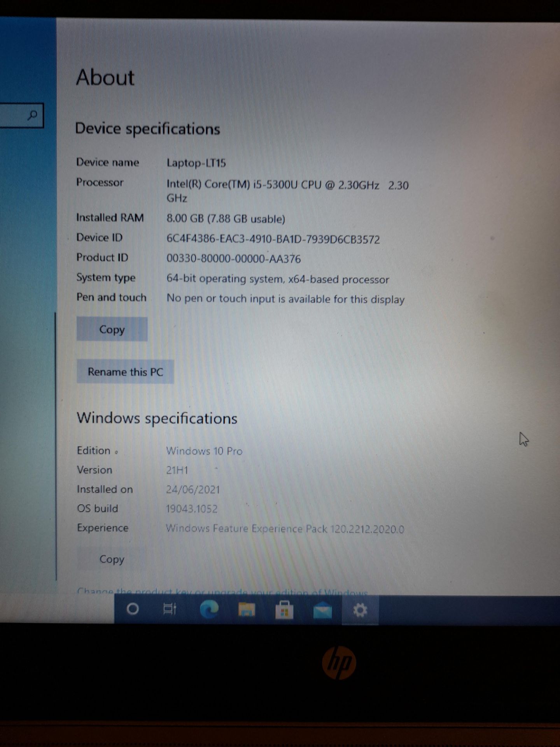Image resolution: width=560 pixels, height=747 pixels.
Task: Select the installed RAM value 8.00 GB
Action: click(226, 218)
